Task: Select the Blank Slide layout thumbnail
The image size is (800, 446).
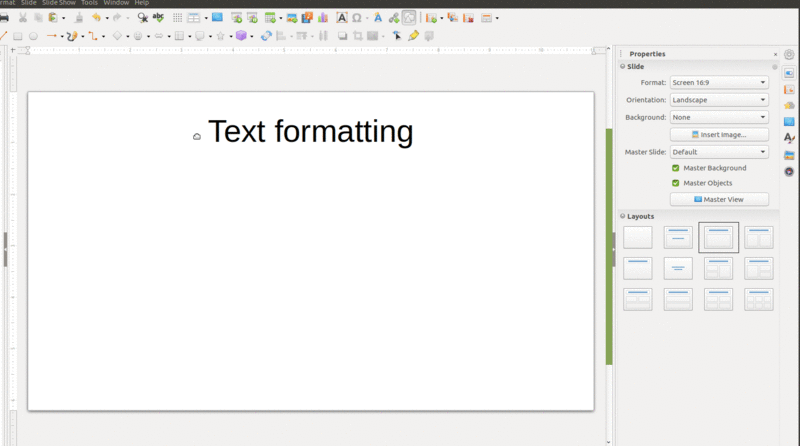Action: click(x=637, y=237)
